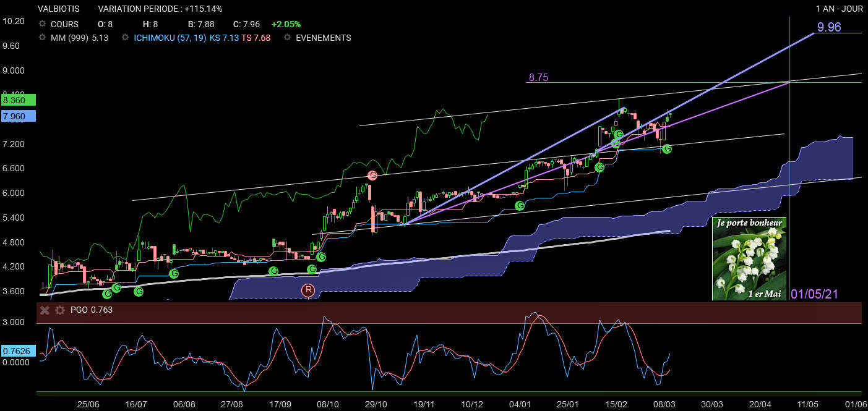868x411 pixels.
Task: Click the blue 0.7626 PGO value tag
Action: tap(19, 351)
